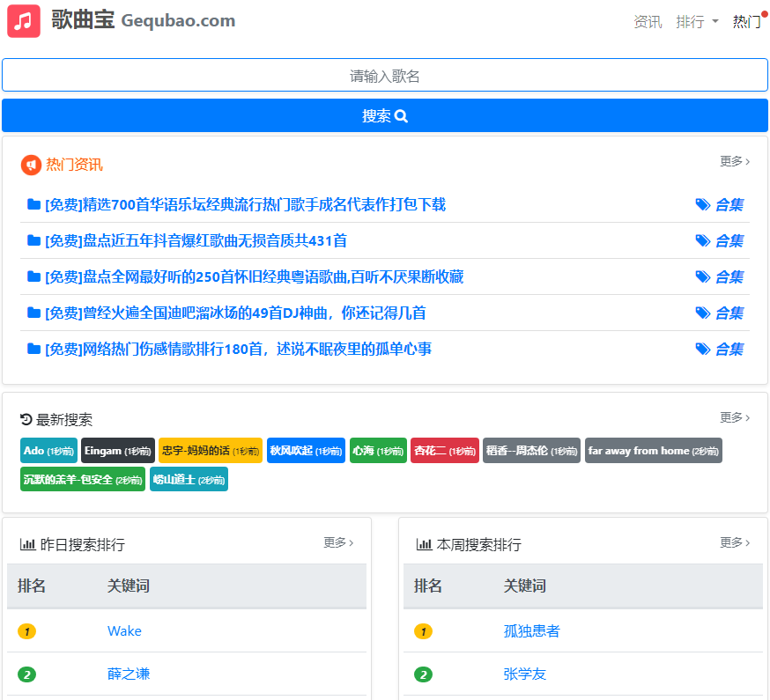Open the 薛之谦 keyword link
This screenshot has width=770, height=700.
[129, 674]
